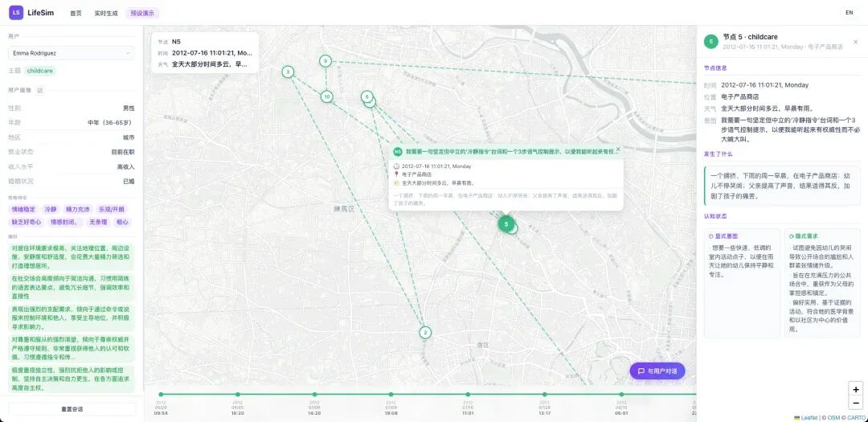Click the large active node 5 marker

coord(506,224)
